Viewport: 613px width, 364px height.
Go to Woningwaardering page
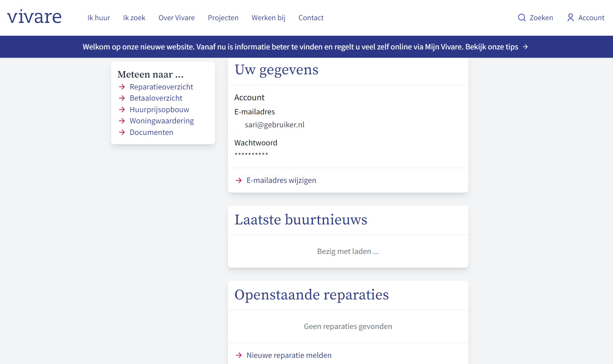(x=162, y=121)
